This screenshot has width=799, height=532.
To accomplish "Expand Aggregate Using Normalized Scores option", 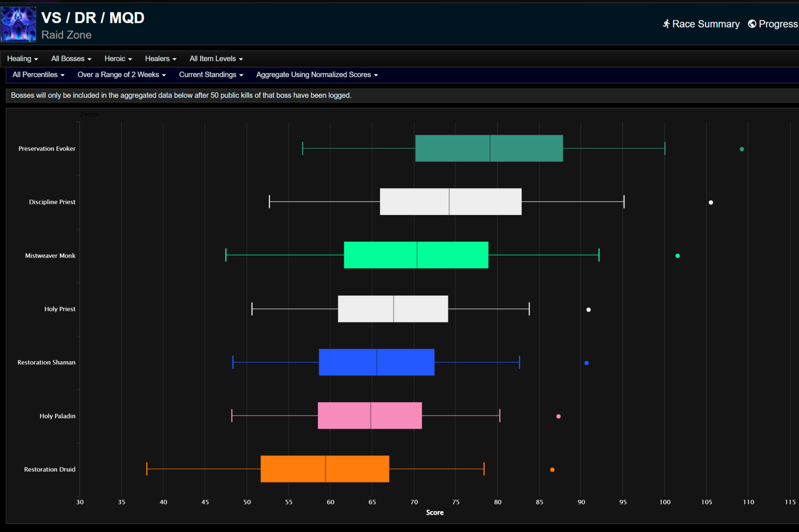I will click(x=317, y=75).
